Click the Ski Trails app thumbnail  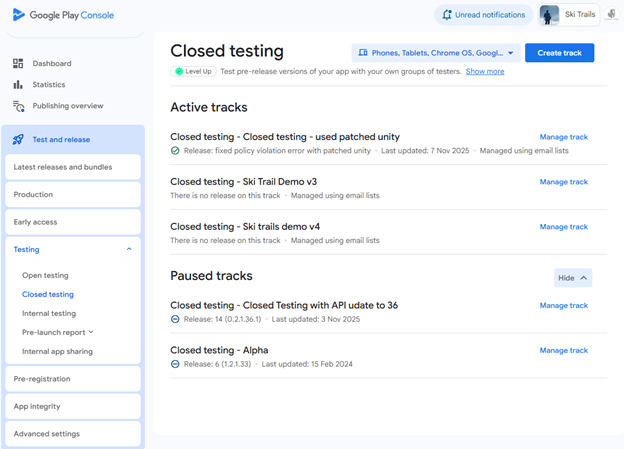[x=549, y=15]
